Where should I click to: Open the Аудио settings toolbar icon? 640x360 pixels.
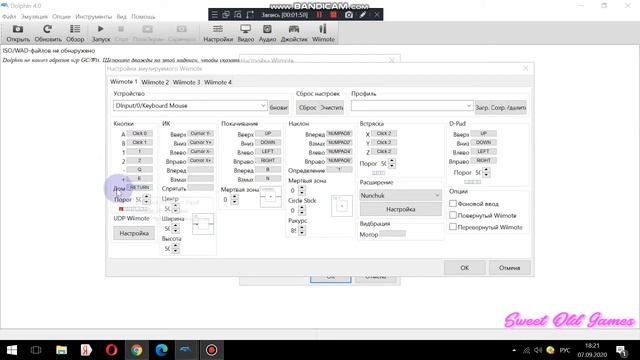tap(267, 33)
